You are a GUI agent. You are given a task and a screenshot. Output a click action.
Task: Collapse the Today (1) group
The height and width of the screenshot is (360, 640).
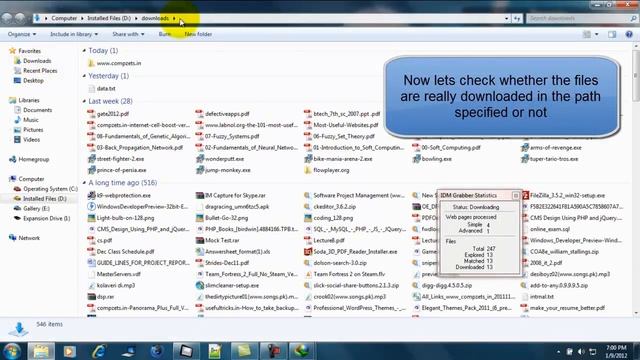coord(84,51)
